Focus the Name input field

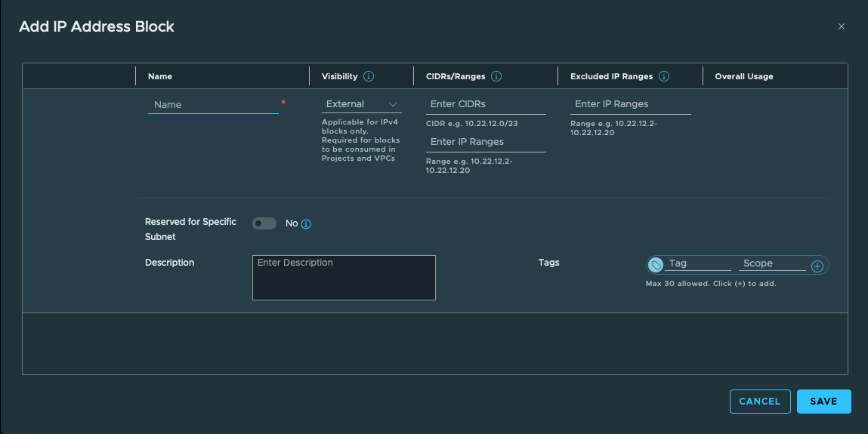213,104
